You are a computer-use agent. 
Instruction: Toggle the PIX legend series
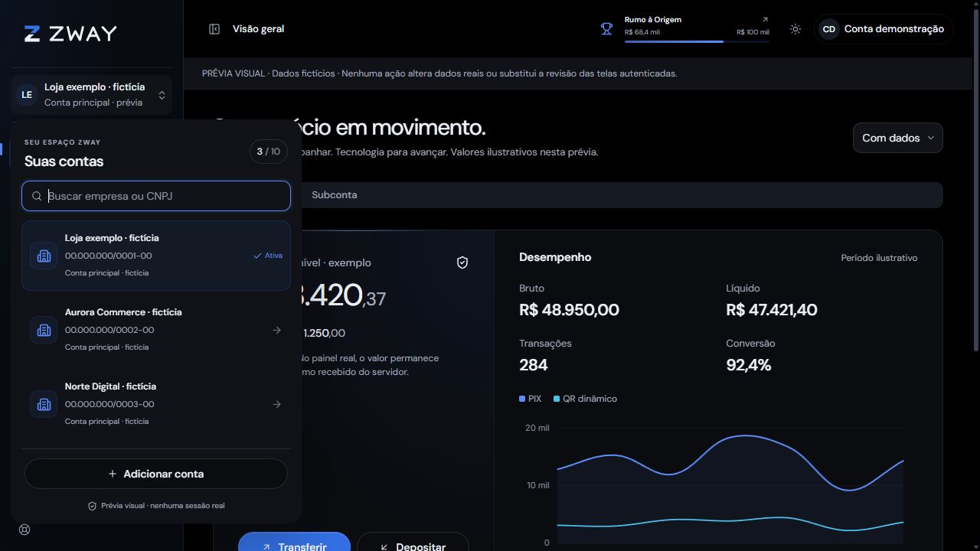point(530,399)
